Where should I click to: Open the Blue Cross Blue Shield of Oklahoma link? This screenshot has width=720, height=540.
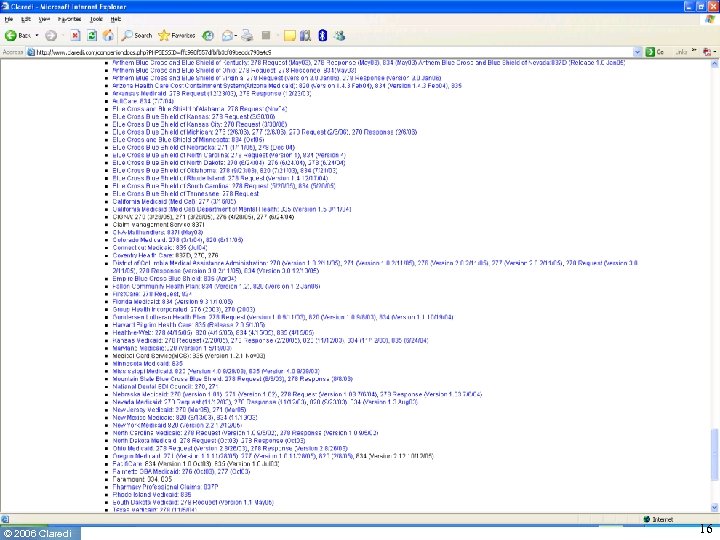pyautogui.click(x=225, y=170)
